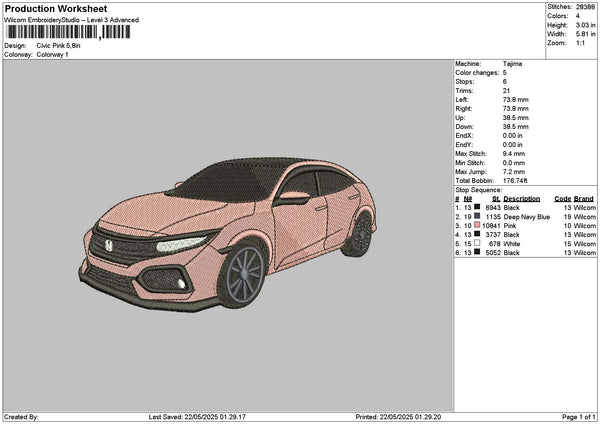Click the black swatch in stop row 1
This screenshot has width=600, height=424.
tap(477, 207)
